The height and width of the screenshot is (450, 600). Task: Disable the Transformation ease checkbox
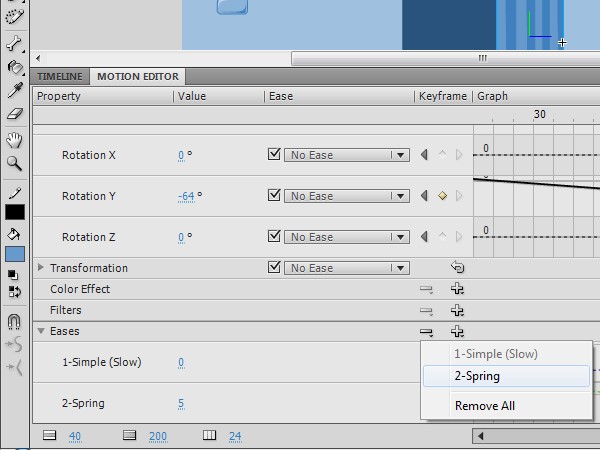(x=274, y=268)
